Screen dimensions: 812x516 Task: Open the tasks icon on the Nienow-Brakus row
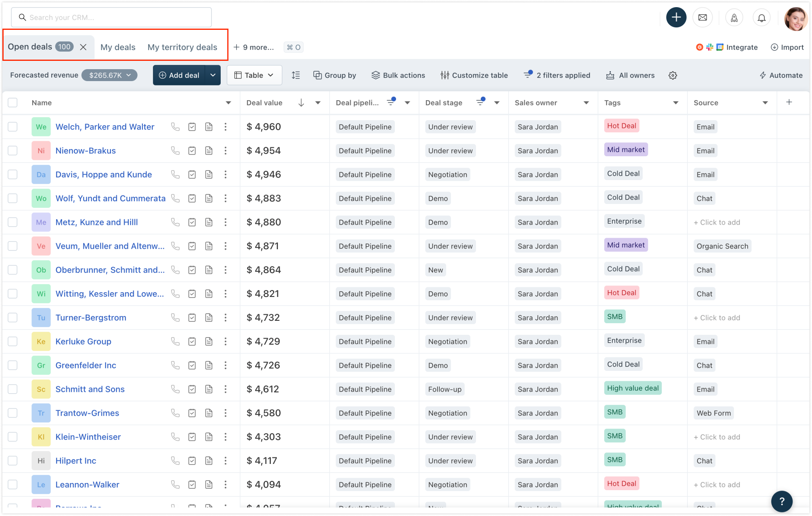point(192,150)
